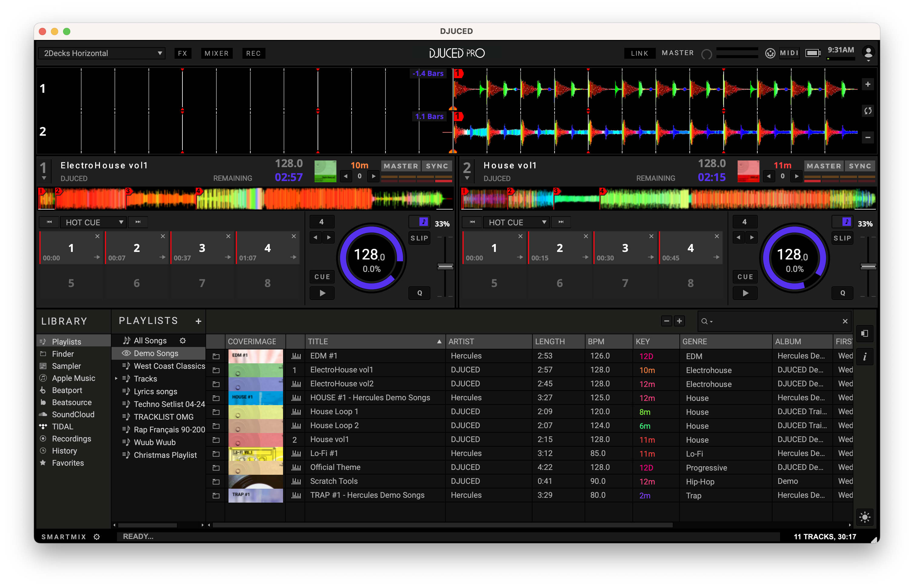This screenshot has width=914, height=588.
Task: Click the waveform zoom out minus icon
Action: click(x=867, y=137)
